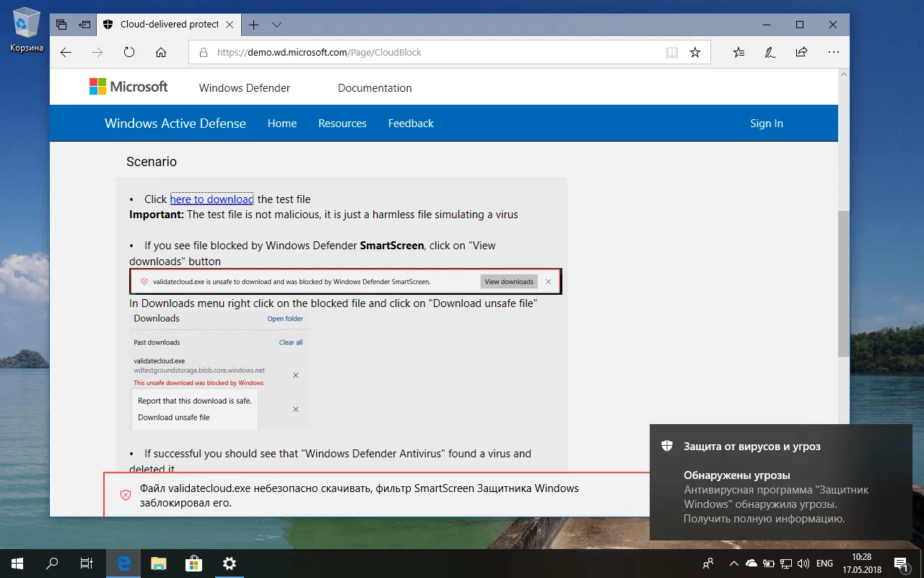Click the Edge icon in the taskbar
Image resolution: width=924 pixels, height=578 pixels.
(x=123, y=563)
